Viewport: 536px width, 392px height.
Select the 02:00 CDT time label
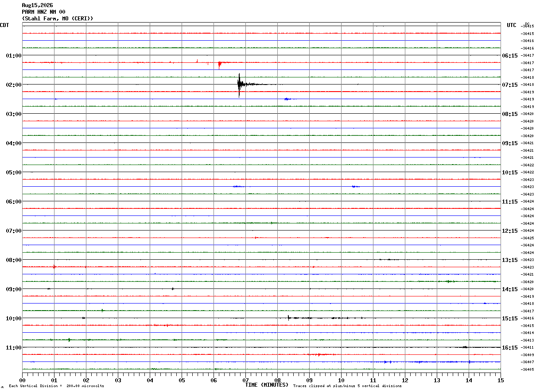click(14, 85)
